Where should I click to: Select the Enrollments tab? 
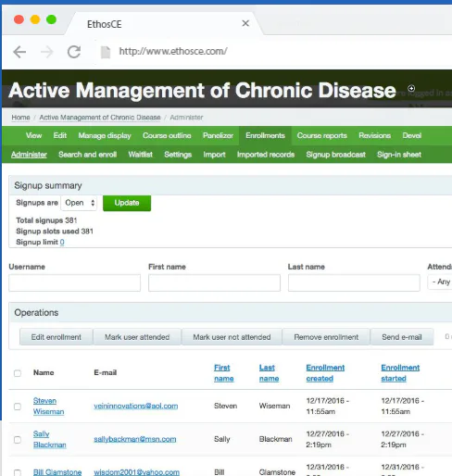(x=265, y=135)
